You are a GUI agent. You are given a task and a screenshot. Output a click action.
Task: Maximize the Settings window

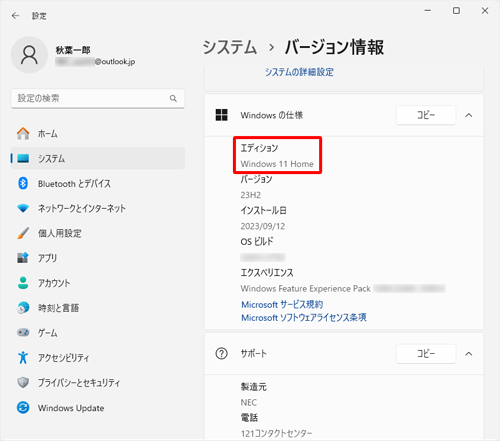456,11
